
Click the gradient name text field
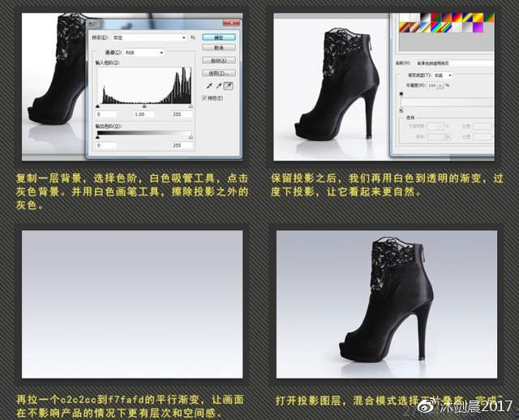pyautogui.click(x=455, y=63)
